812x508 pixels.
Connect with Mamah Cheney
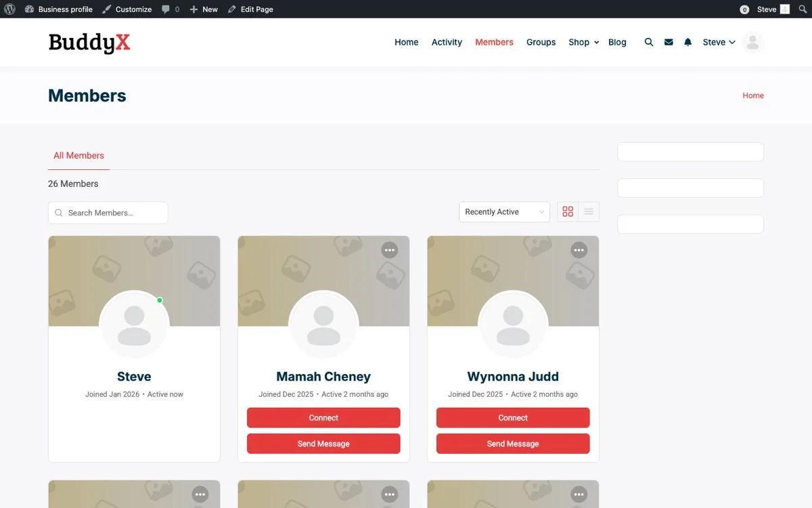pyautogui.click(x=323, y=418)
